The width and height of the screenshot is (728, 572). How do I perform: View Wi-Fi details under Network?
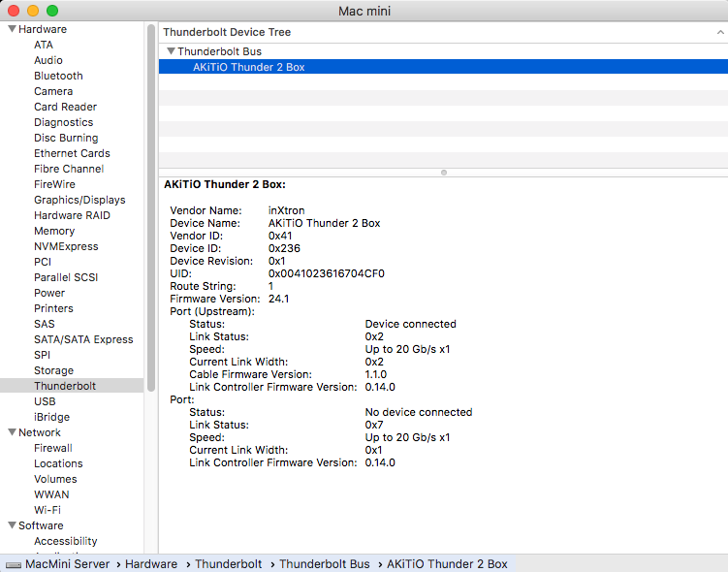[x=47, y=510]
